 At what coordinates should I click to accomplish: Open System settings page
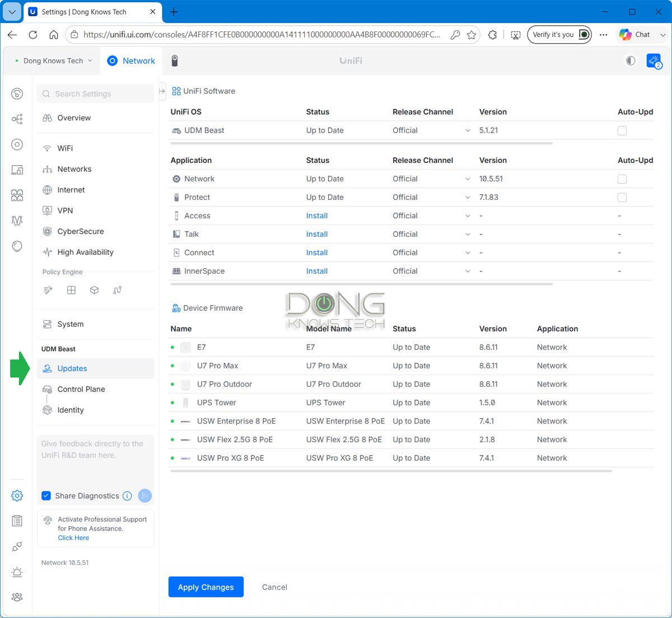95,324
